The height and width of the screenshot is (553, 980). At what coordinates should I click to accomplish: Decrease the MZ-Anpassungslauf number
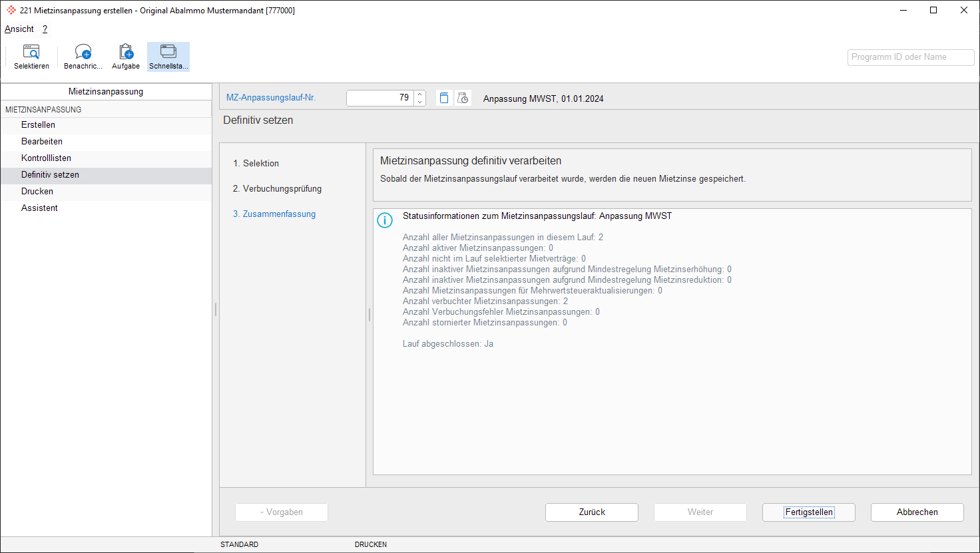coord(419,102)
